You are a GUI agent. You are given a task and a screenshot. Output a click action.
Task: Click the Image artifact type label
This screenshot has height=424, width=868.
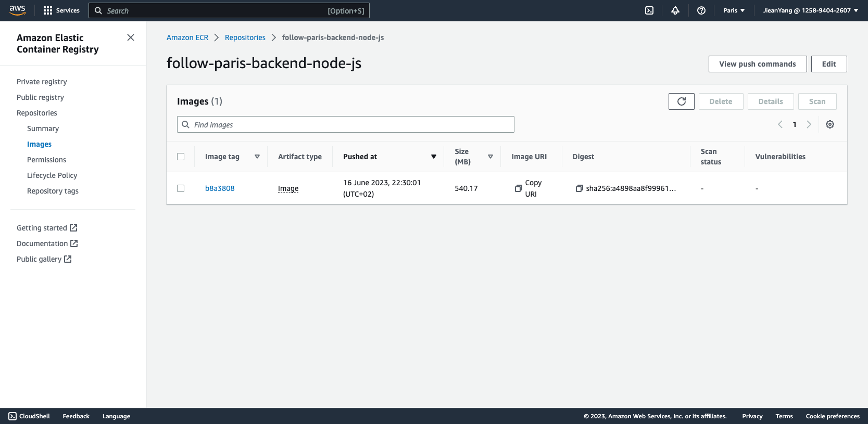pyautogui.click(x=288, y=188)
